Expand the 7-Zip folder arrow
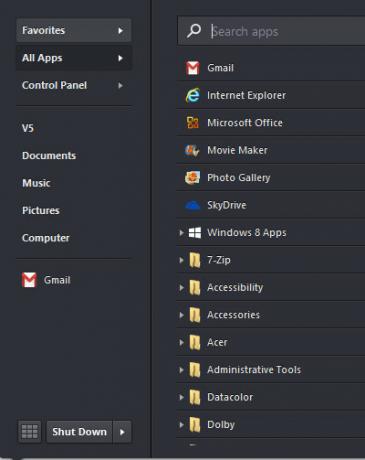This screenshot has height=460, width=365. coord(181,260)
